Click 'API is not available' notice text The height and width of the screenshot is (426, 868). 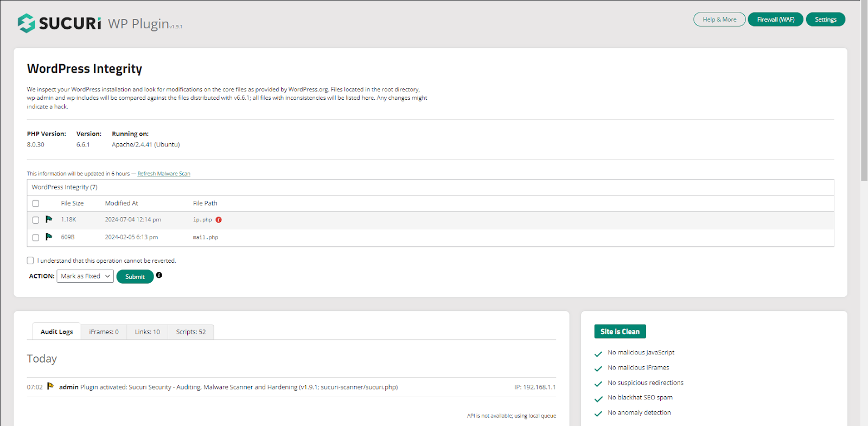click(512, 416)
